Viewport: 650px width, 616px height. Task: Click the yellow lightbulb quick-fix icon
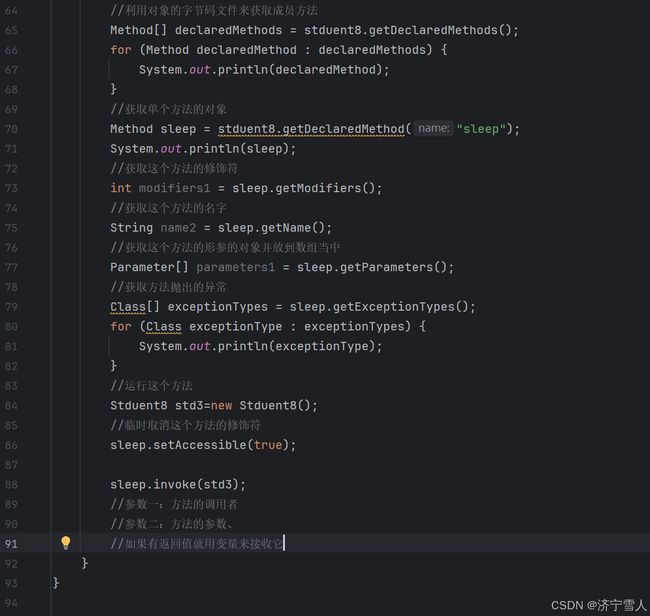click(65, 543)
